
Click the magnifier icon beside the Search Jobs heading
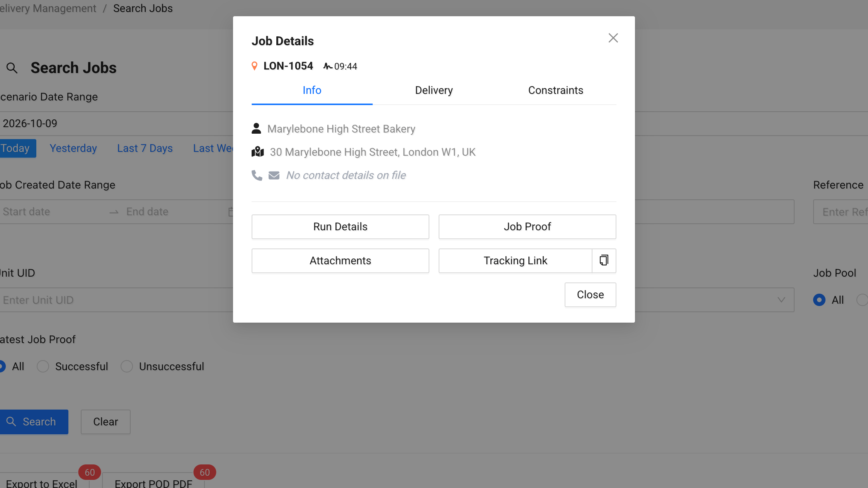click(x=12, y=68)
